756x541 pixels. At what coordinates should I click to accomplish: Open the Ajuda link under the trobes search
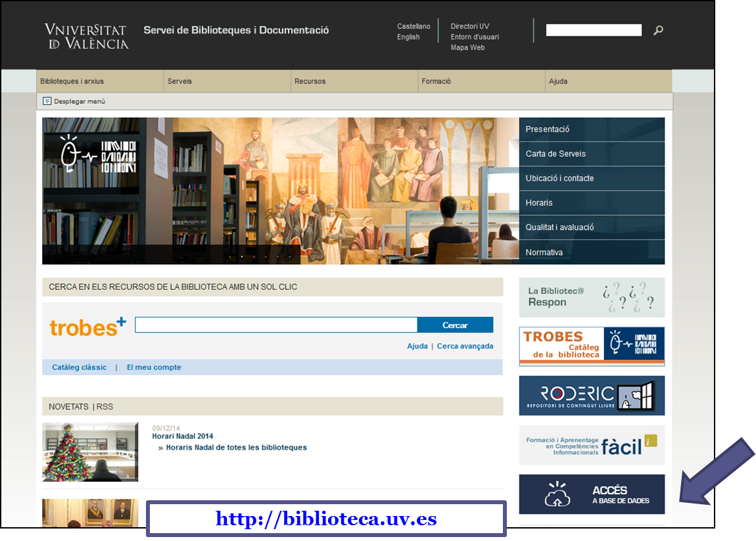(x=417, y=346)
